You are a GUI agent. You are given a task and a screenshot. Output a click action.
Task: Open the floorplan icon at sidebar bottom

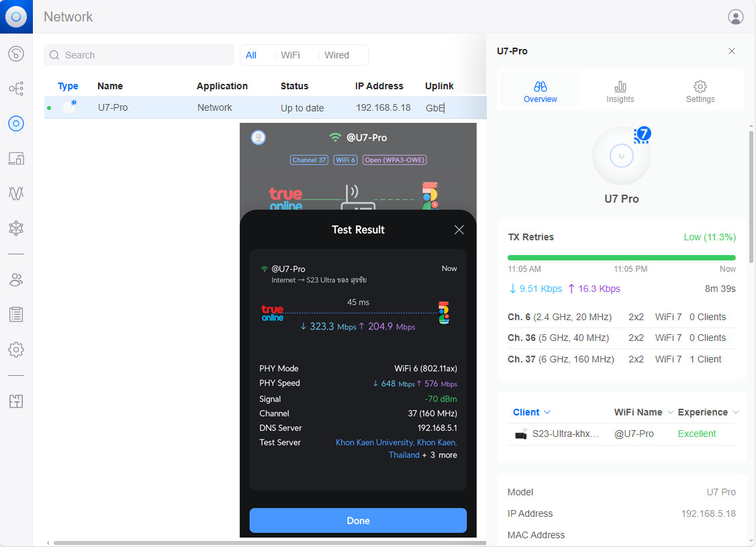16,401
